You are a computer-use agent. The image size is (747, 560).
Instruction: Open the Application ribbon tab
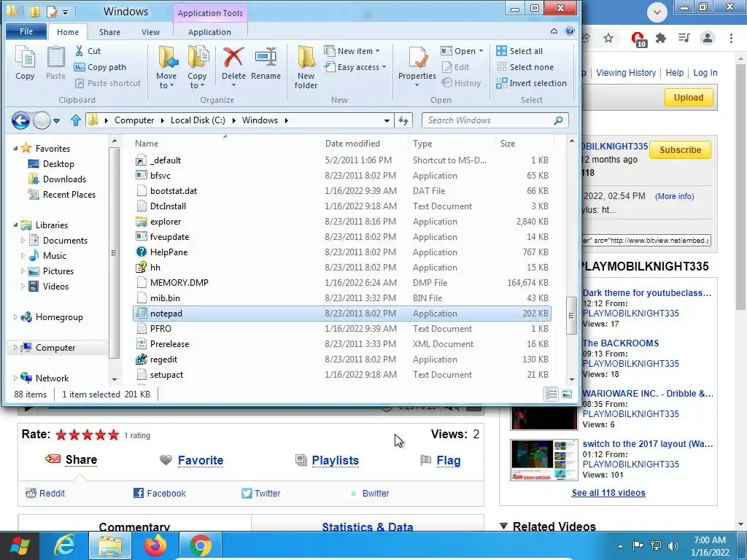click(x=209, y=32)
